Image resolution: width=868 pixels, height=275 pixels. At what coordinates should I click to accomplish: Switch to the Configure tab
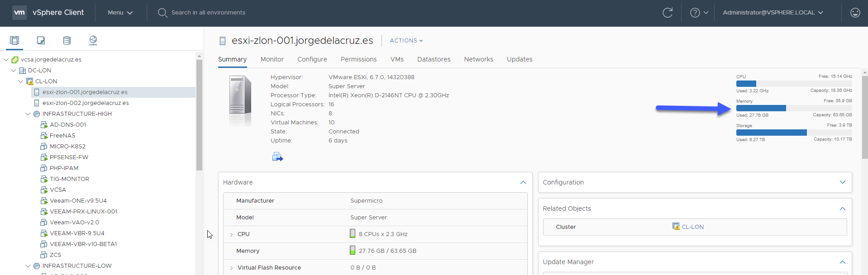[x=312, y=59]
